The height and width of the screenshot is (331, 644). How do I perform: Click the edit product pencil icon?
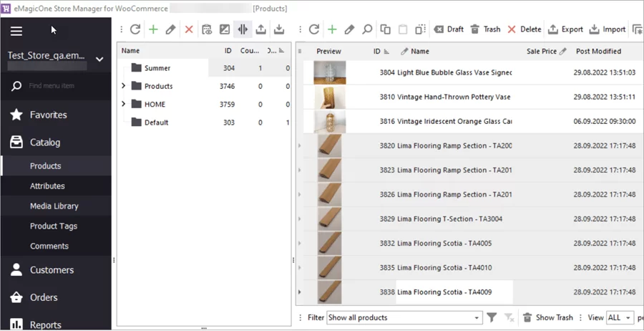tap(349, 29)
